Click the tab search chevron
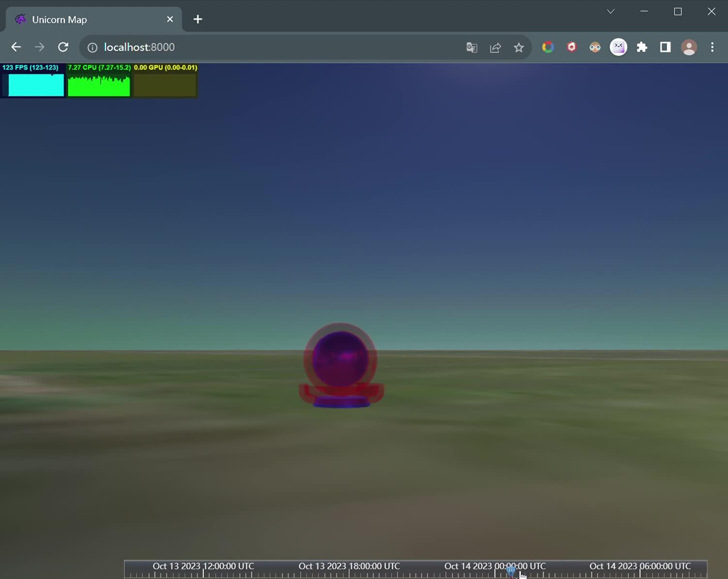 click(610, 11)
